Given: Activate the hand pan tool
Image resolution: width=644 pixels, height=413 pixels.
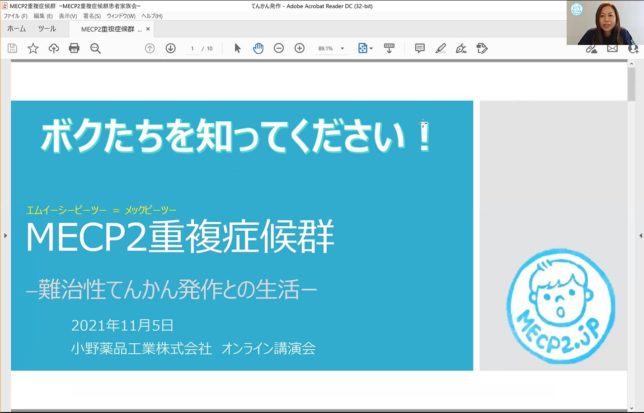Looking at the screenshot, I should (x=258, y=48).
